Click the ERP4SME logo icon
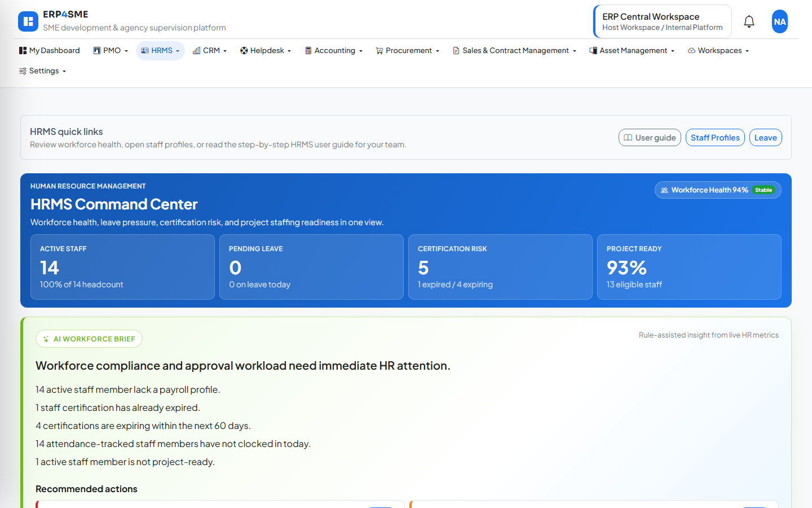Screen dimensions: 812x508 pyautogui.click(x=28, y=21)
